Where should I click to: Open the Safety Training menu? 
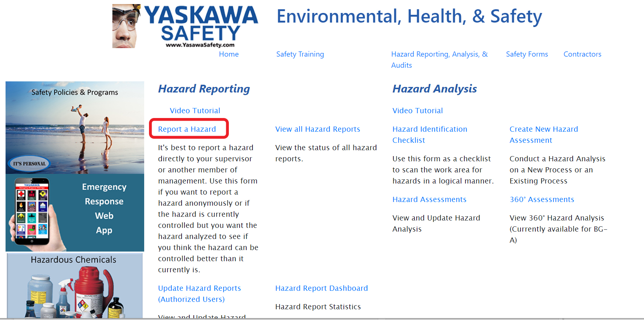(300, 54)
